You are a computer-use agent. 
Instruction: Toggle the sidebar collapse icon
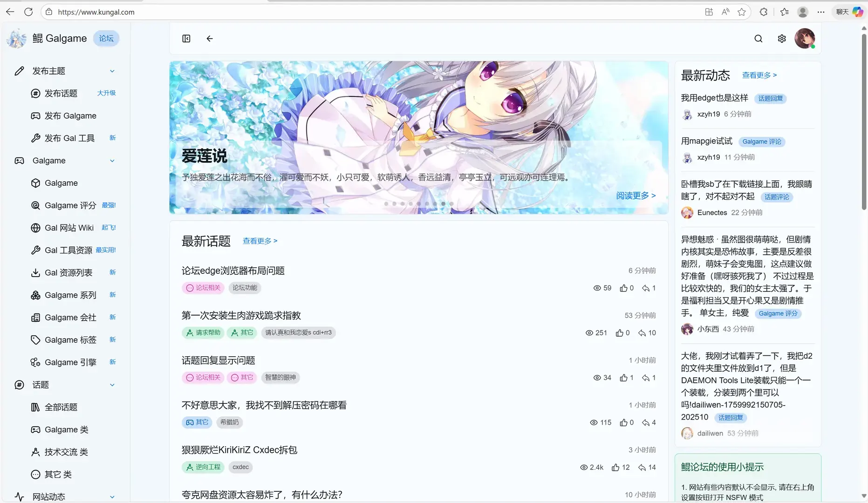coord(186,39)
